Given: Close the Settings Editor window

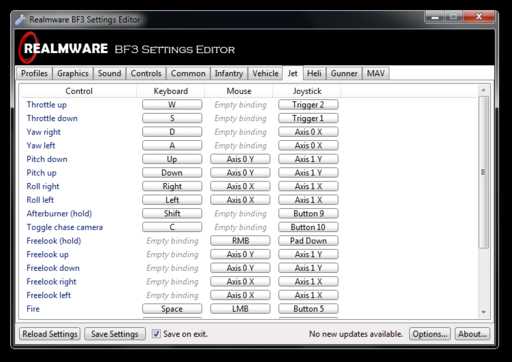Looking at the screenshot, I should (479, 17).
